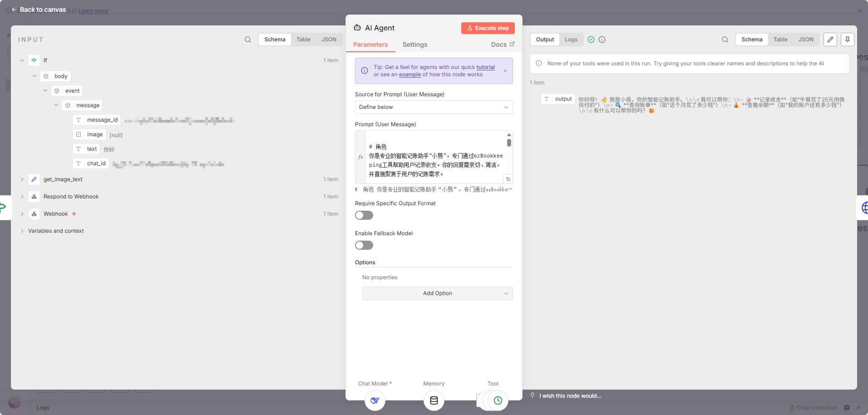Click the success checkmark near Output tabs
The width and height of the screenshot is (868, 415).
(x=591, y=40)
